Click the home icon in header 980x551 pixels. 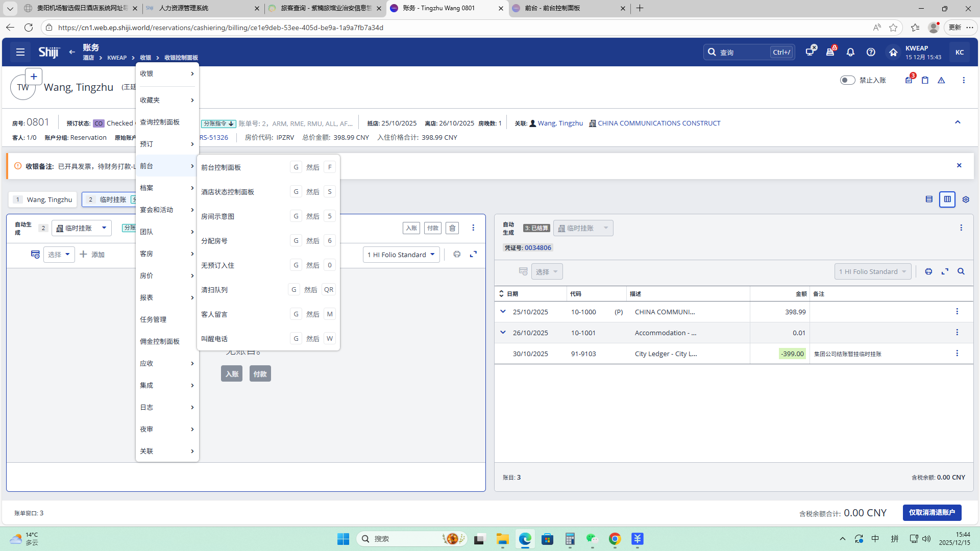tap(893, 52)
